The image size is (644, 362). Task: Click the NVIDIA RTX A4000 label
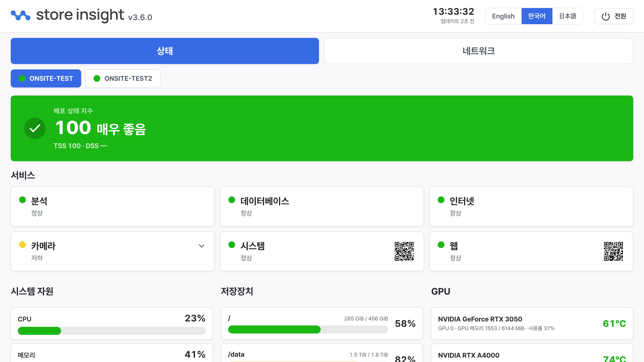(469, 355)
